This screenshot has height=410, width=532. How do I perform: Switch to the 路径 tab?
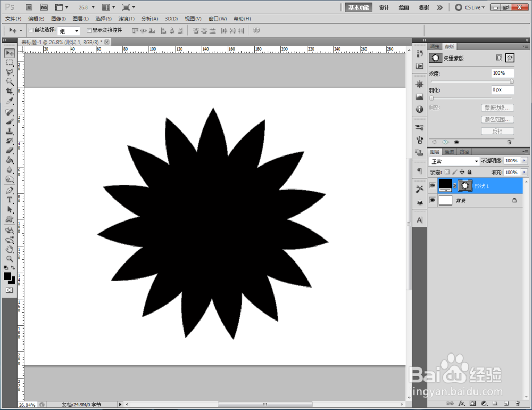(x=464, y=152)
